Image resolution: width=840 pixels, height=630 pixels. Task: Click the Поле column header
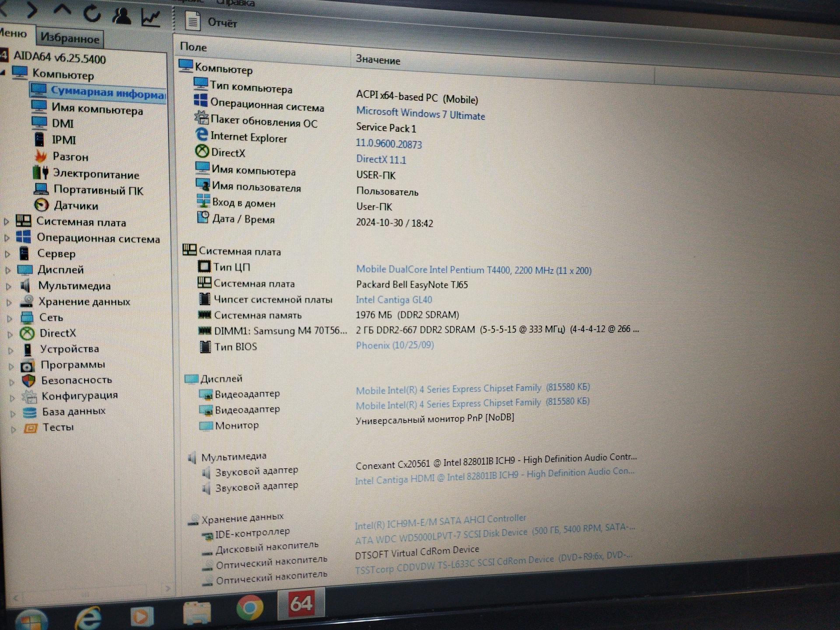[x=193, y=47]
